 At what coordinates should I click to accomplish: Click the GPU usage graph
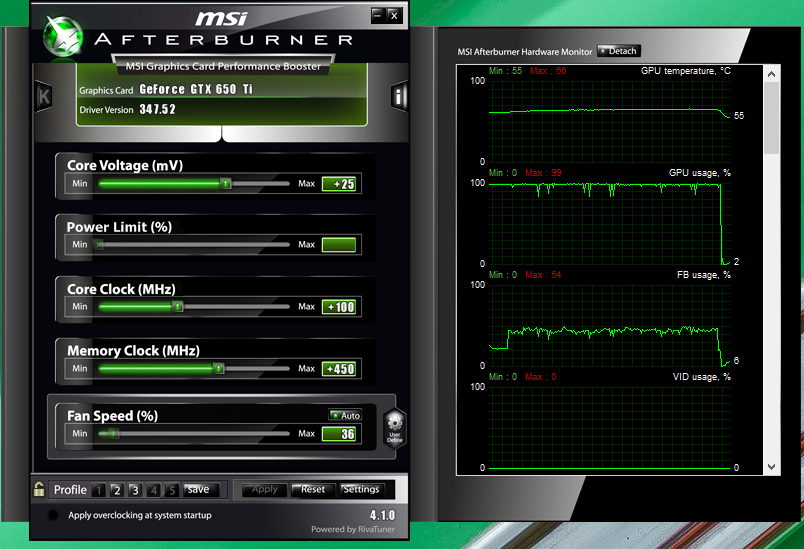click(610, 223)
